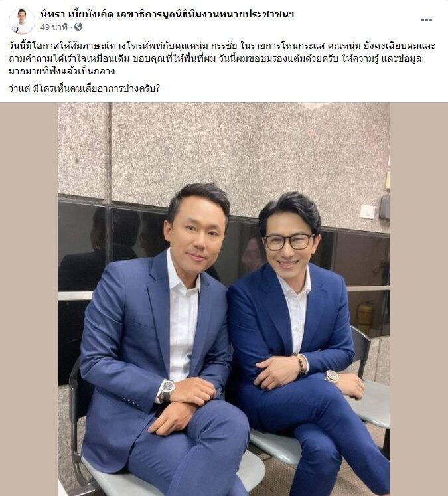Open the poster's profile picture
This screenshot has height=496, width=448.
tap(22, 21)
